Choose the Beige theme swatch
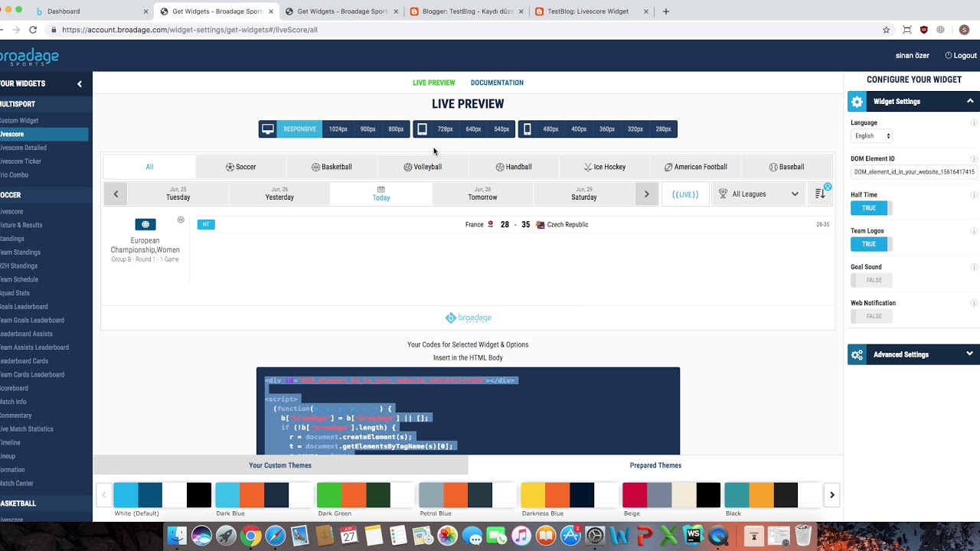Image resolution: width=980 pixels, height=551 pixels. tap(671, 495)
